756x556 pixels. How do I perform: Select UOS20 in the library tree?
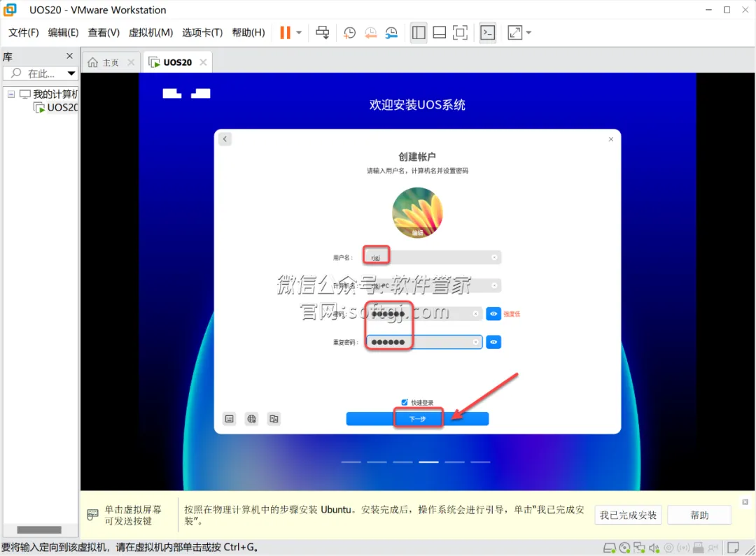(x=56, y=108)
